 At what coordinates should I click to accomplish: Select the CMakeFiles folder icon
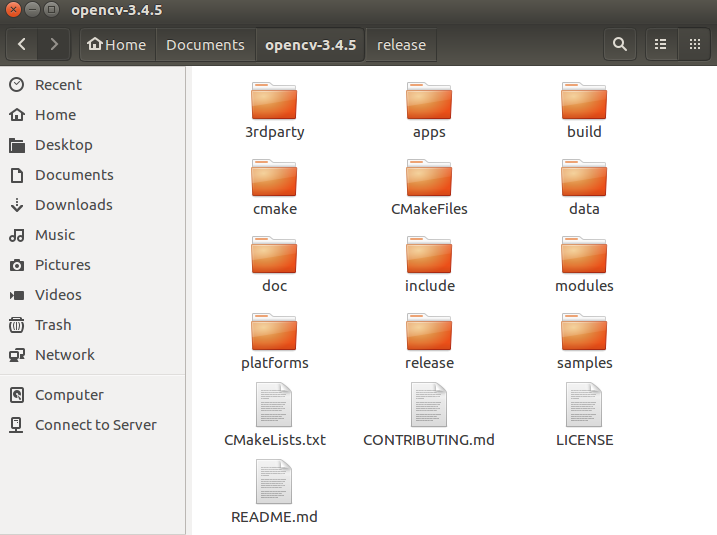pyautogui.click(x=429, y=177)
